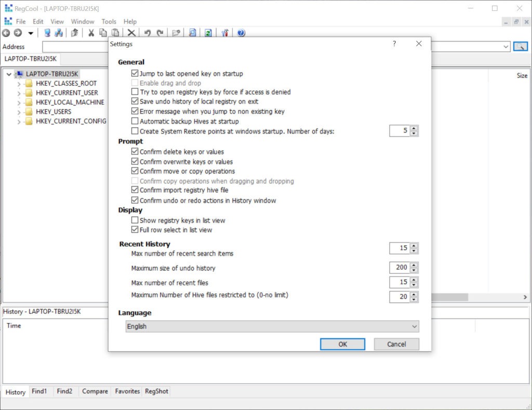This screenshot has height=410, width=532.
Task: Open the Window menu
Action: tap(83, 21)
